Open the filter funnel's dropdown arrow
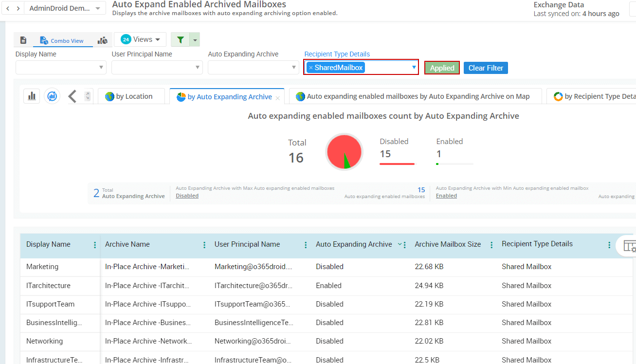This screenshot has height=364, width=636. click(x=195, y=39)
